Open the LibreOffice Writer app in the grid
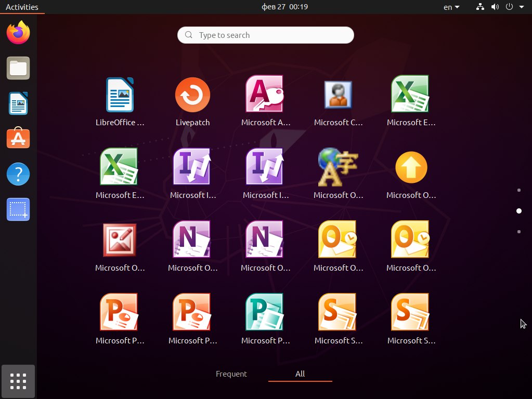Image resolution: width=532 pixels, height=399 pixels. coord(120,95)
